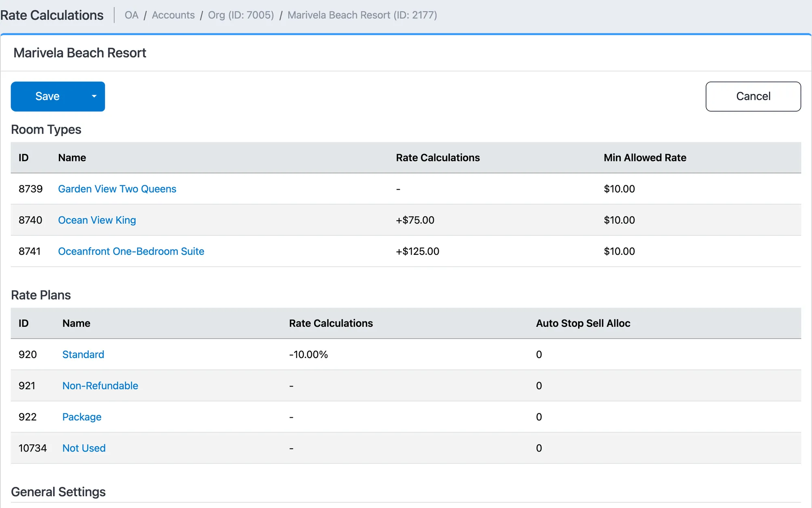Click Auto Stop Sell Alloc value for Standard
The height and width of the screenshot is (508, 812).
click(x=539, y=355)
